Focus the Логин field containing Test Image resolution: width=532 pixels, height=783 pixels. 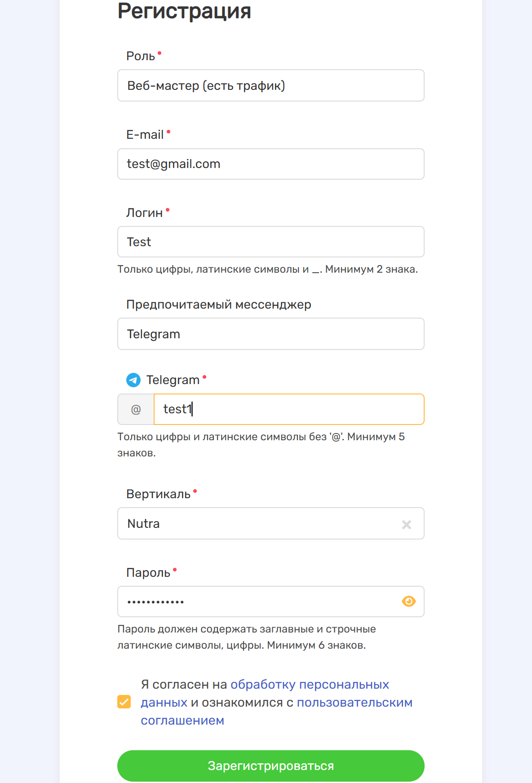(271, 242)
